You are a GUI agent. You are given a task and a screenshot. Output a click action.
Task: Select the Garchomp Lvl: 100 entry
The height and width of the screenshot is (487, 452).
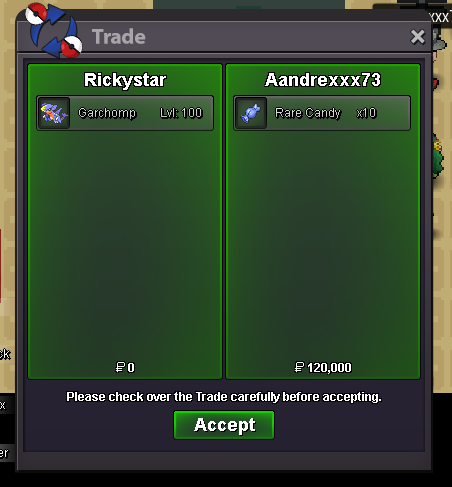pos(125,113)
